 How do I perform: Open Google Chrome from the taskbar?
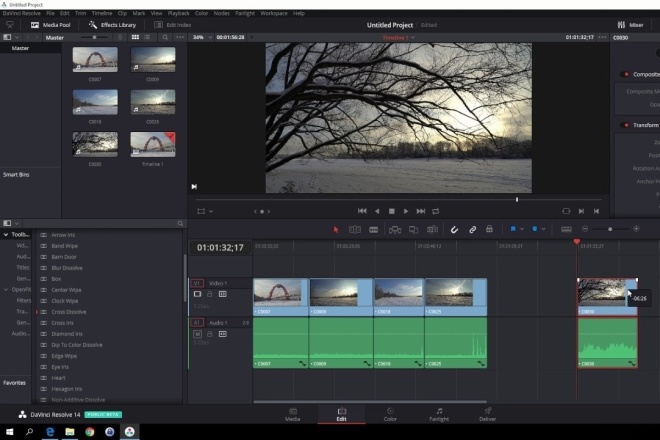[x=90, y=432]
